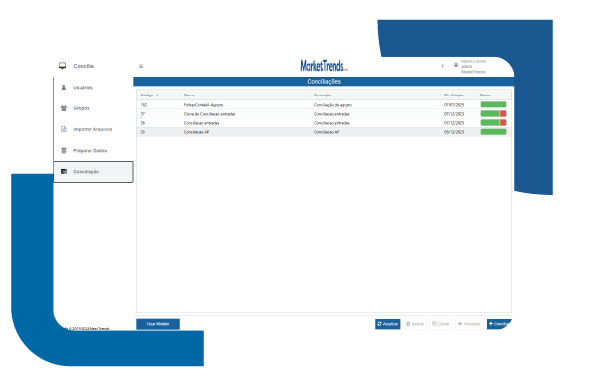Screen dimensions: 589x382
Task: Click the Atualizar refresh button
Action: [388, 324]
